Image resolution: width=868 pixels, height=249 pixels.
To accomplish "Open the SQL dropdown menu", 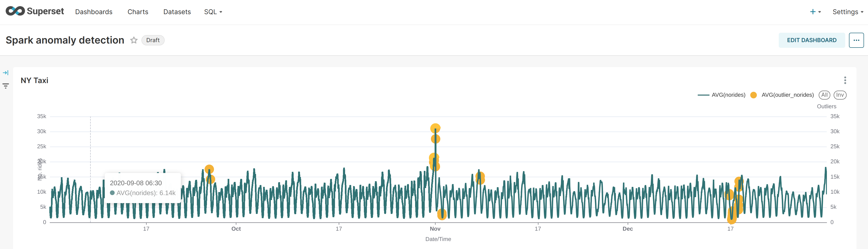I will (213, 12).
